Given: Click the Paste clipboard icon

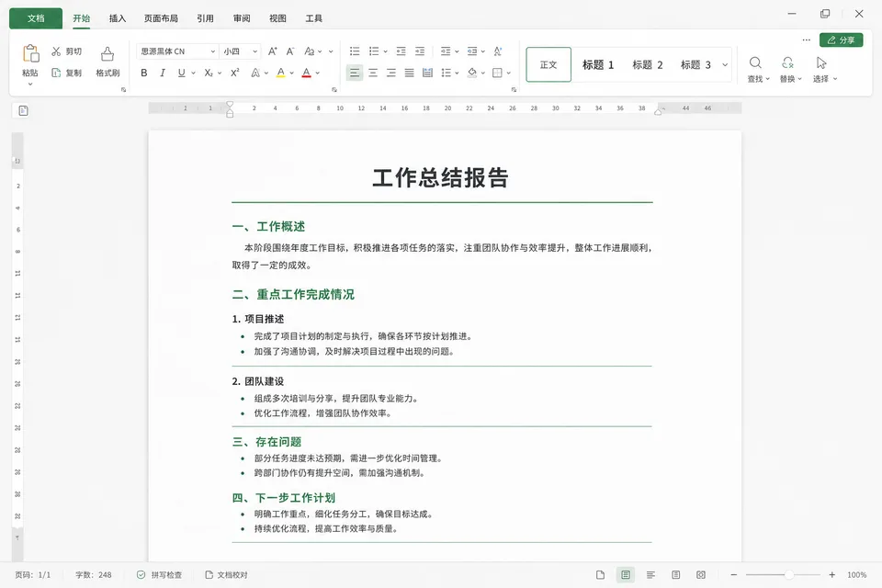Looking at the screenshot, I should [x=30, y=53].
